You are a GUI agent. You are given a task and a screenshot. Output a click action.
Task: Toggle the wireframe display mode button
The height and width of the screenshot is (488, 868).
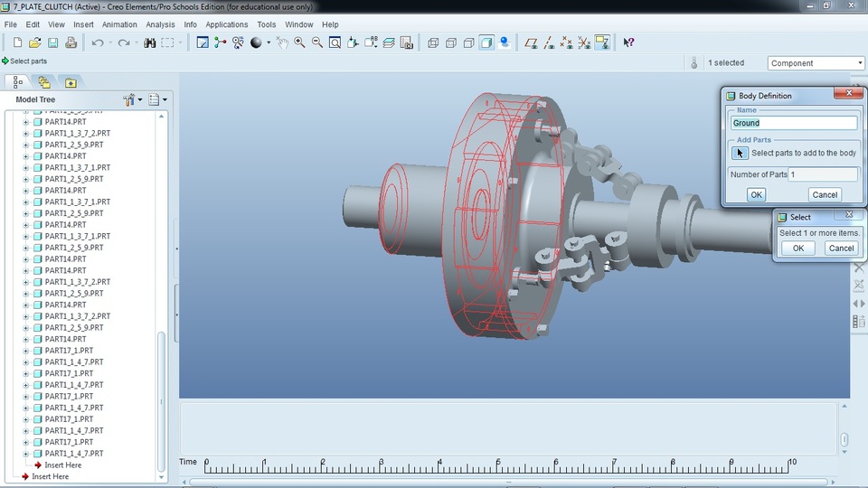433,42
